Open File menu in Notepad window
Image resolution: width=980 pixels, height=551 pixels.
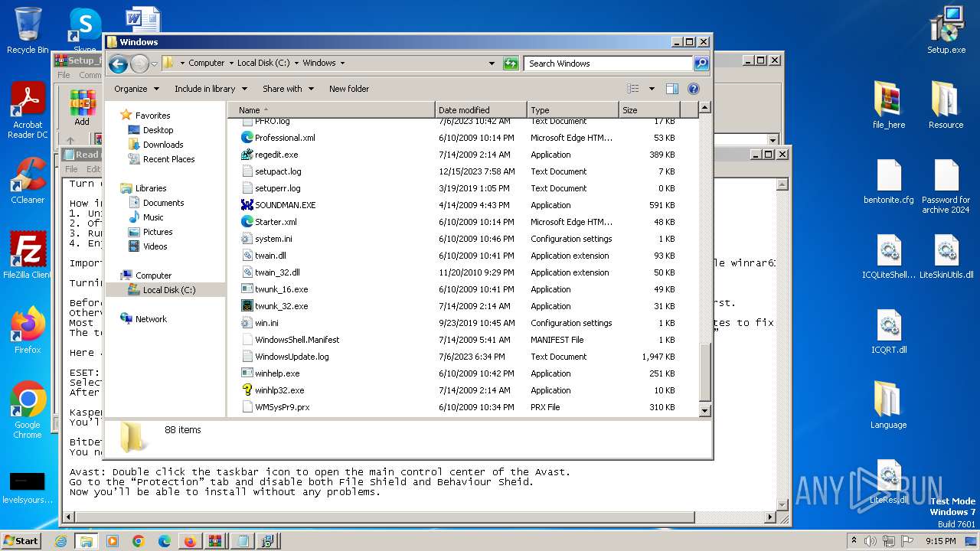click(x=71, y=169)
